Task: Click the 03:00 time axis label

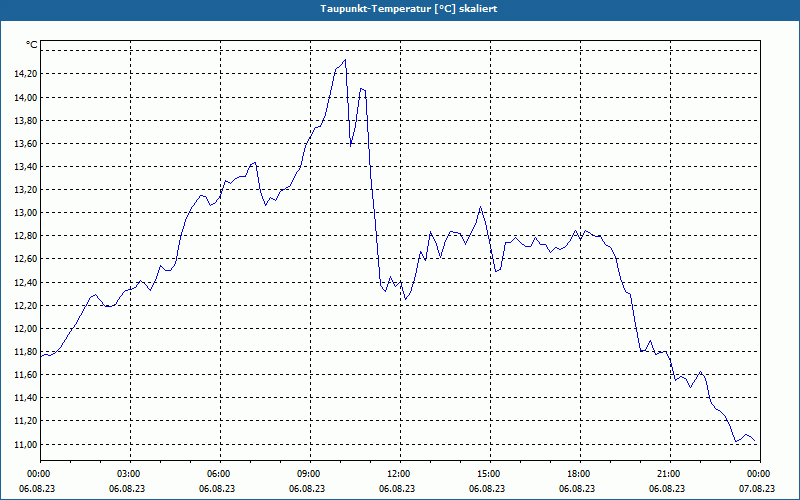Action: (131, 473)
